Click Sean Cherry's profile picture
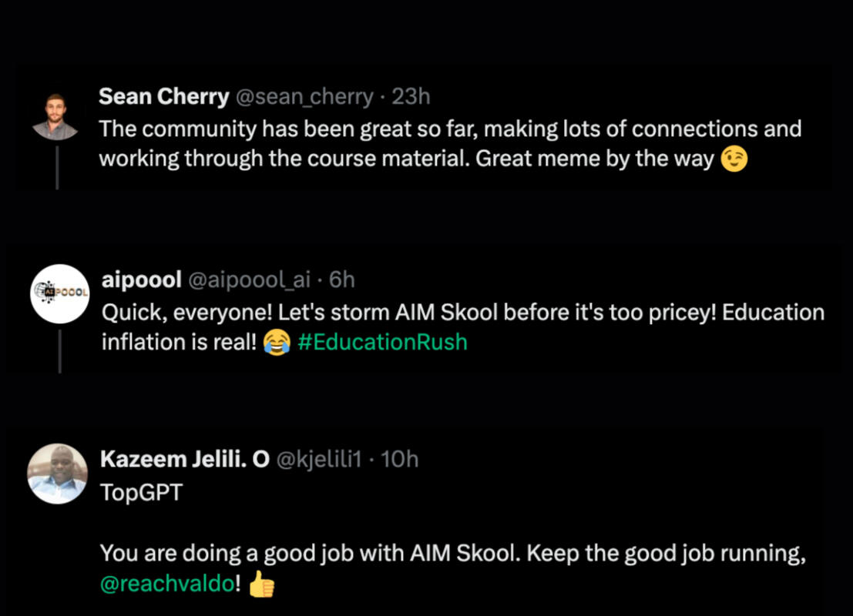853x616 pixels. (x=55, y=117)
